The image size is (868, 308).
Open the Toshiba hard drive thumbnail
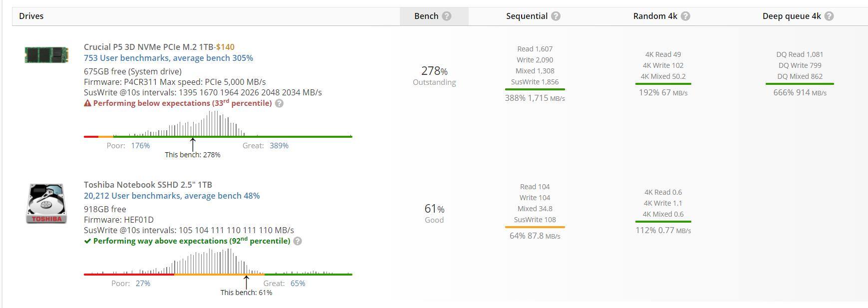(x=46, y=203)
